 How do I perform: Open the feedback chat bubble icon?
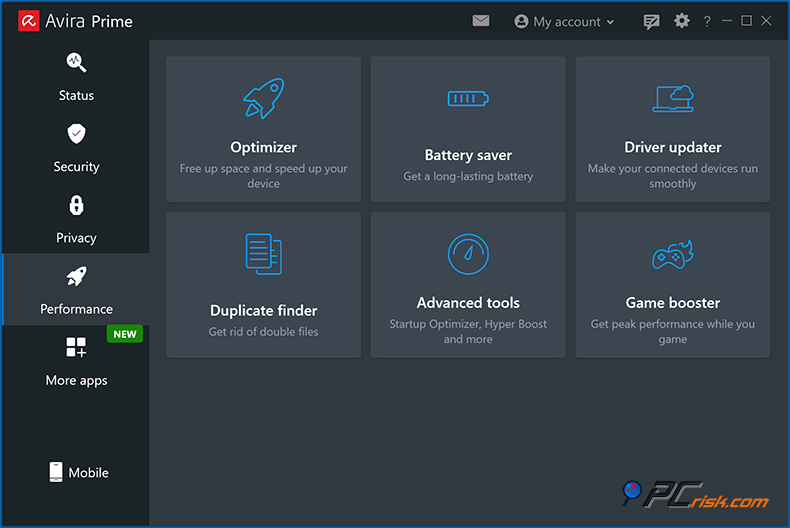click(652, 21)
